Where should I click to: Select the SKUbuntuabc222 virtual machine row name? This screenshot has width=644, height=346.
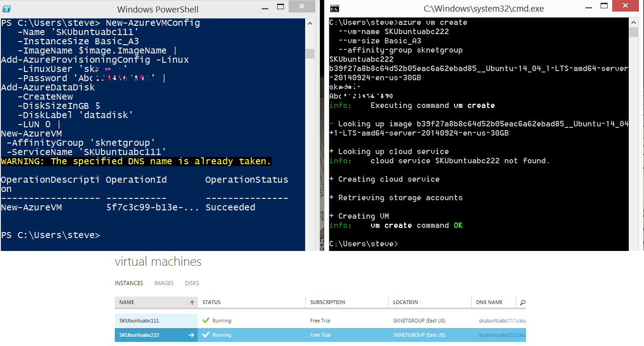click(139, 335)
